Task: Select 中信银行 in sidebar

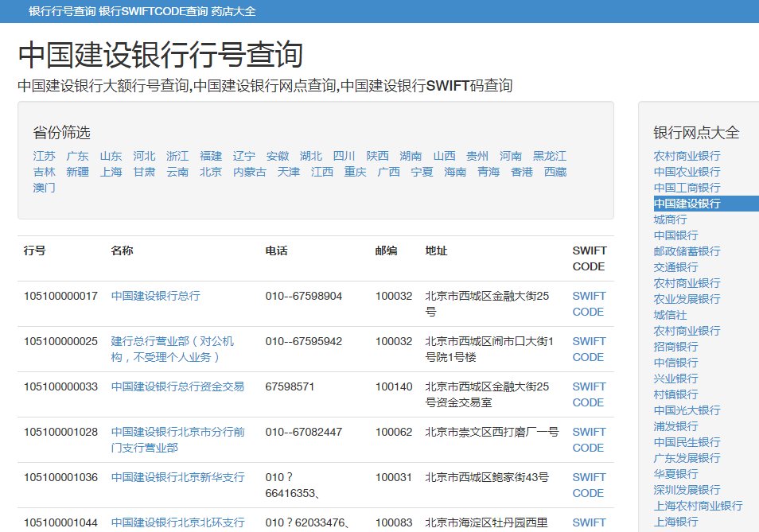Action: [675, 363]
